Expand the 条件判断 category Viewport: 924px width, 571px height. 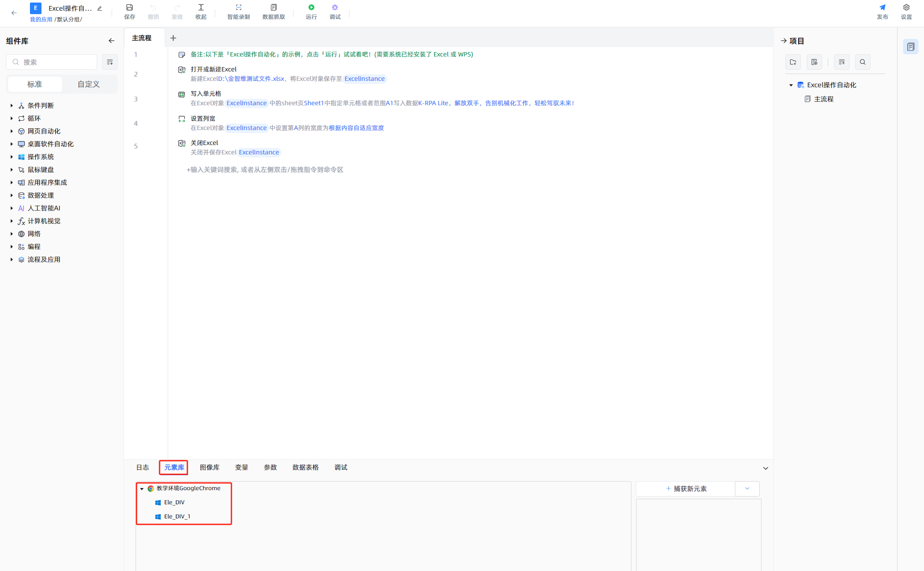click(x=12, y=106)
